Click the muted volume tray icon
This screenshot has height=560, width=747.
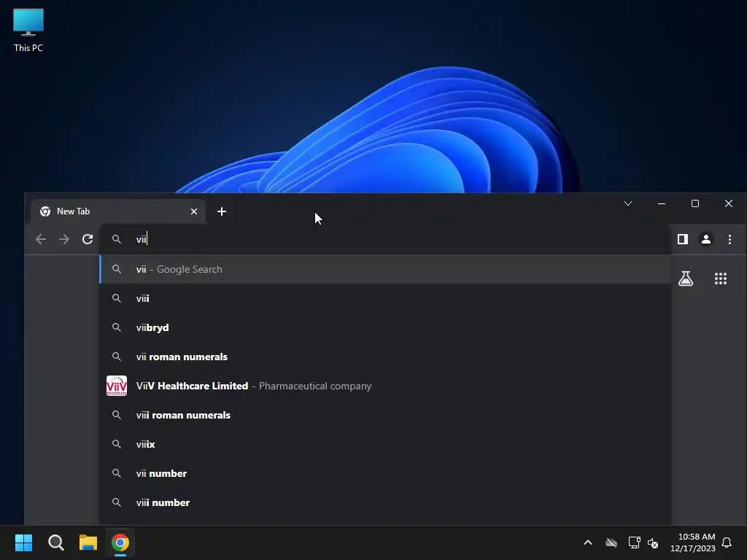[653, 542]
